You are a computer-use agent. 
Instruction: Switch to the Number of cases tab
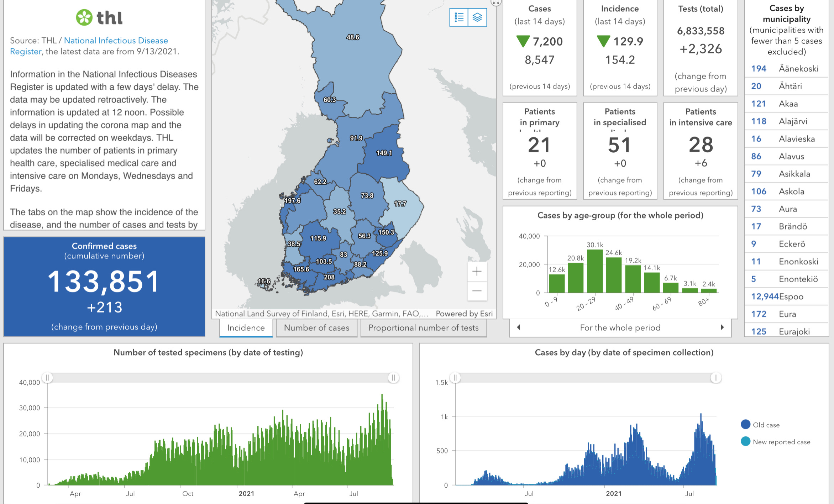pyautogui.click(x=316, y=328)
